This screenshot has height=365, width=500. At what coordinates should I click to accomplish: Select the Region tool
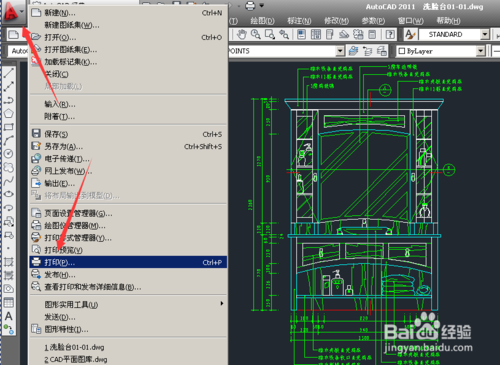tap(9, 289)
